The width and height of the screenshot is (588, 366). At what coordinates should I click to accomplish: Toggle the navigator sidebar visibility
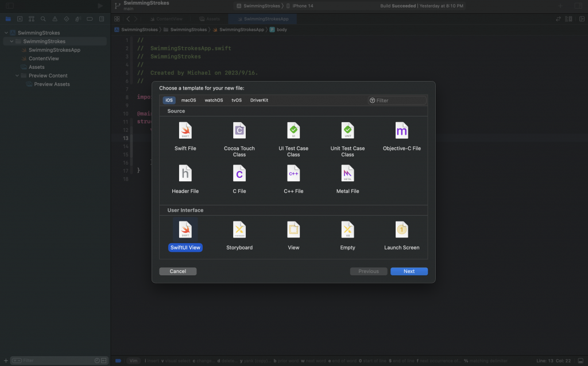(10, 6)
